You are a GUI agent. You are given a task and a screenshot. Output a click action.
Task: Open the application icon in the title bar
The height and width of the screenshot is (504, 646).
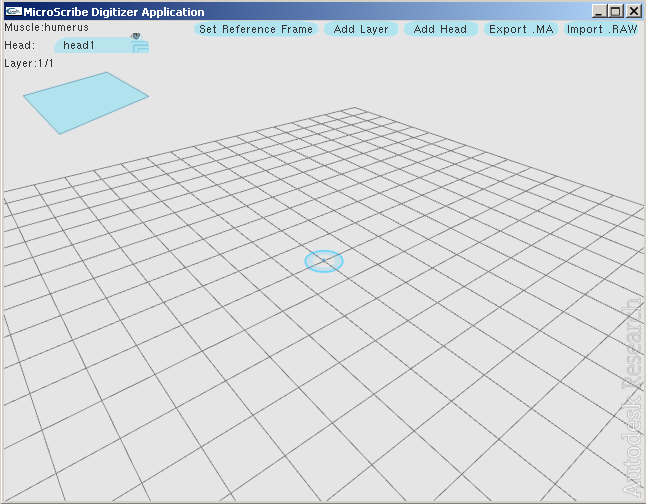pyautogui.click(x=13, y=12)
